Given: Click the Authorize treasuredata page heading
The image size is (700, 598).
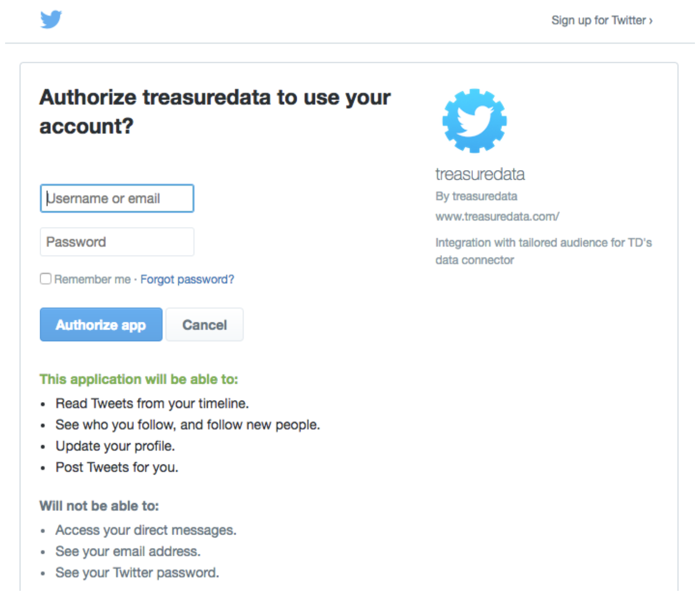Looking at the screenshot, I should point(215,112).
